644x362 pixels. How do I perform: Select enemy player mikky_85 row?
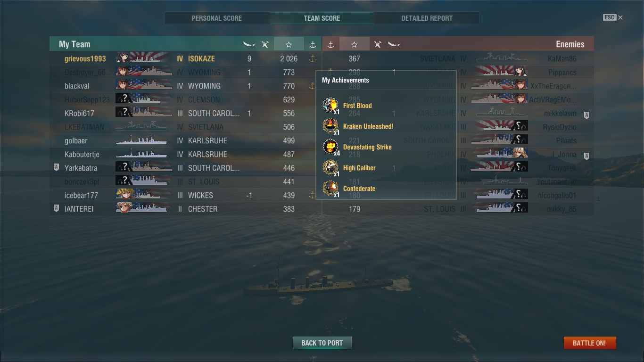click(458, 209)
